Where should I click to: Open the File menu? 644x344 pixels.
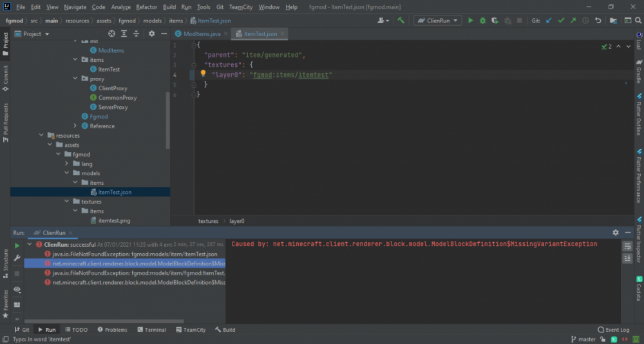(x=21, y=7)
